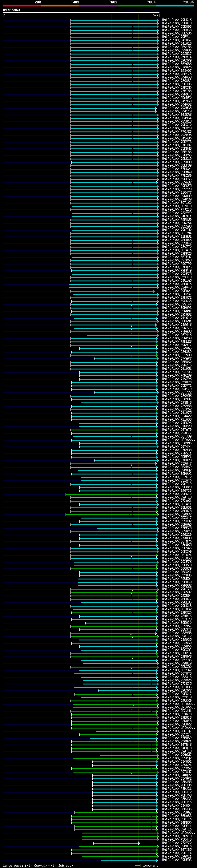
Task: Select the UniRef100_B2ZC62 label
Action: (177, 410)
